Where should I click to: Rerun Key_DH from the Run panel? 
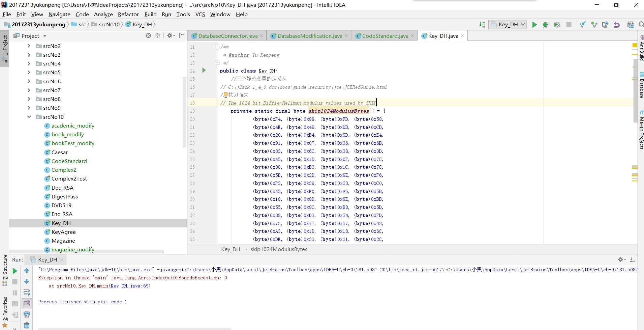pos(15,271)
